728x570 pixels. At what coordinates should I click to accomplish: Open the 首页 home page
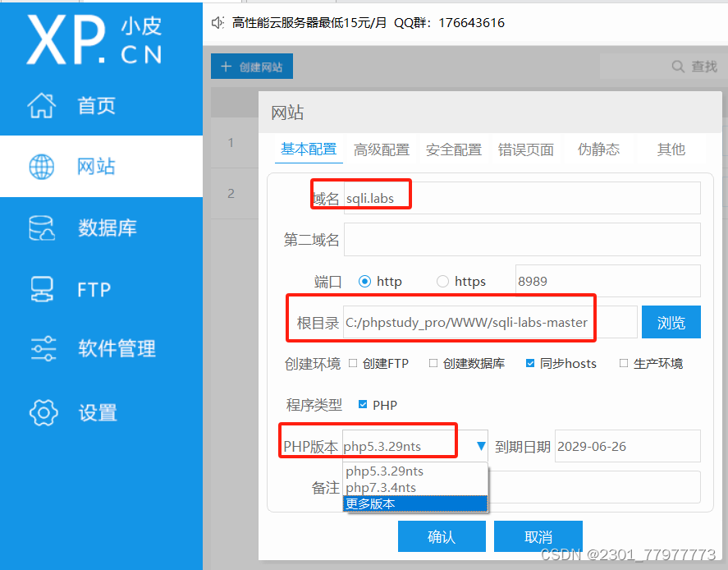98,105
